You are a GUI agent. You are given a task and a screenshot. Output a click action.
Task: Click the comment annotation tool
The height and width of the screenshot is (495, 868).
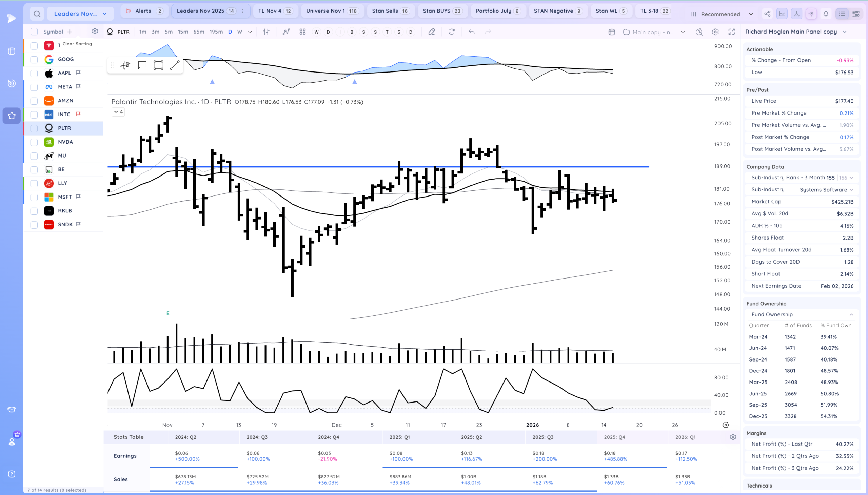142,65
